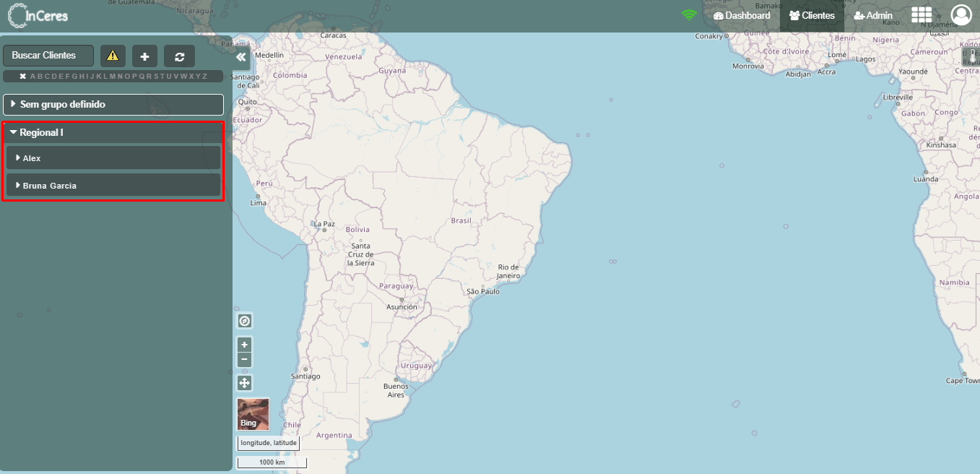Expand the Sem grupo definido group
This screenshot has height=474, width=980.
(x=113, y=105)
